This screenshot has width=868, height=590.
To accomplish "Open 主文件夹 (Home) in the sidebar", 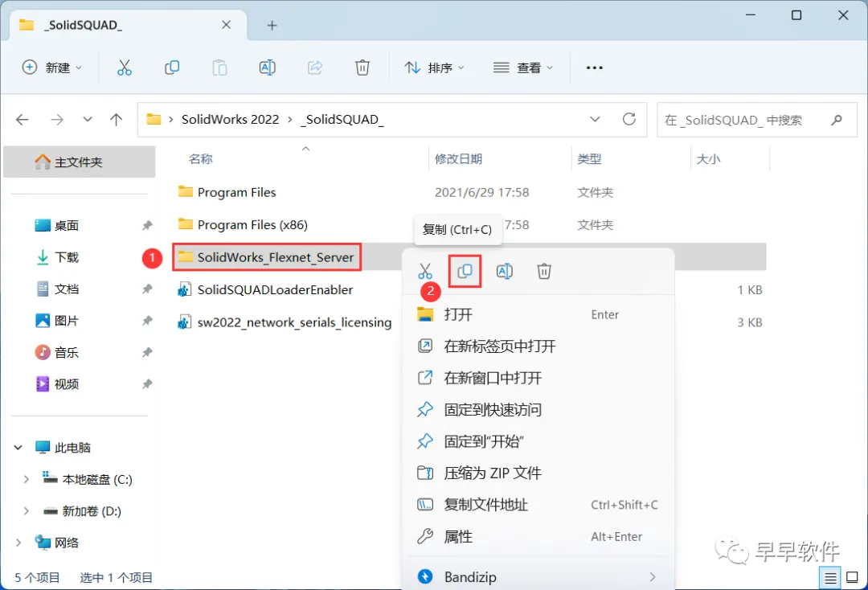I will click(79, 162).
